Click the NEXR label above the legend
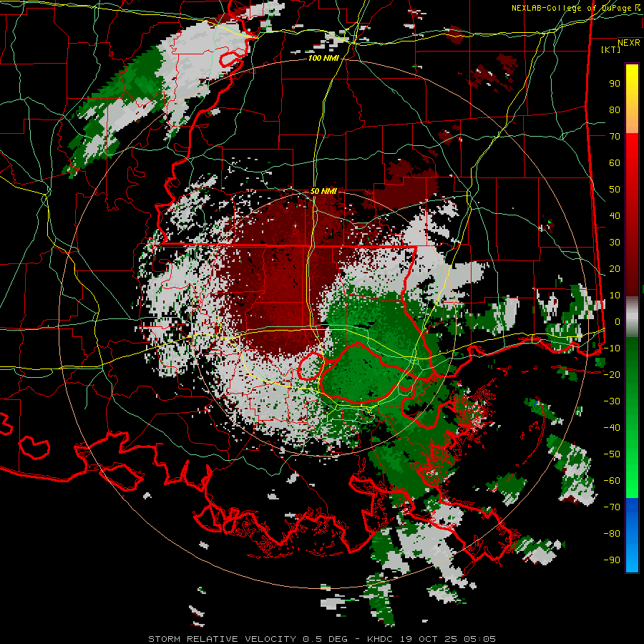 (629, 43)
